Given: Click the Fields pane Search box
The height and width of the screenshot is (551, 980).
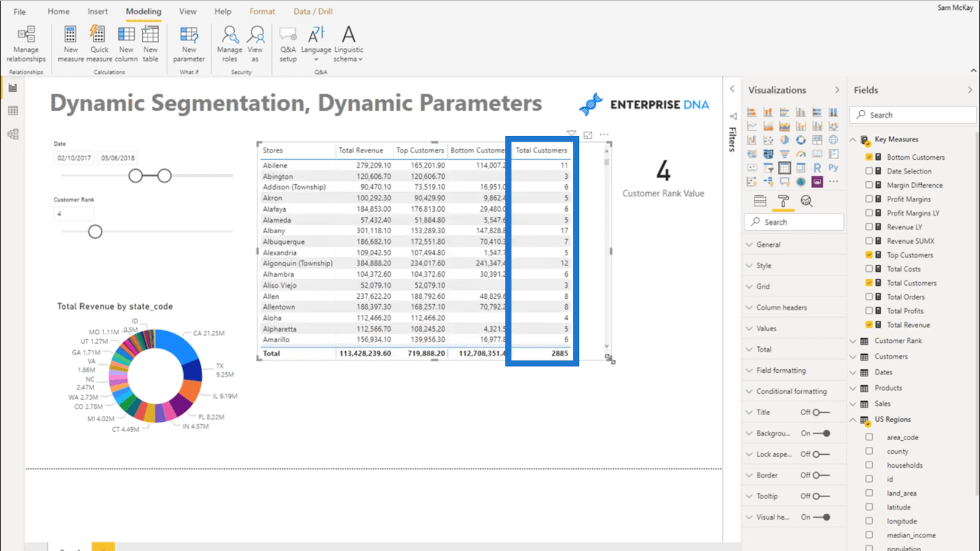Looking at the screenshot, I should pos(913,115).
